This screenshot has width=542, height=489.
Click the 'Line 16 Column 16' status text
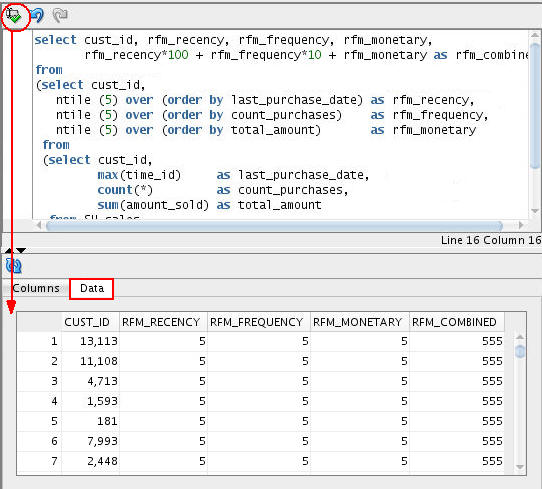(490, 240)
